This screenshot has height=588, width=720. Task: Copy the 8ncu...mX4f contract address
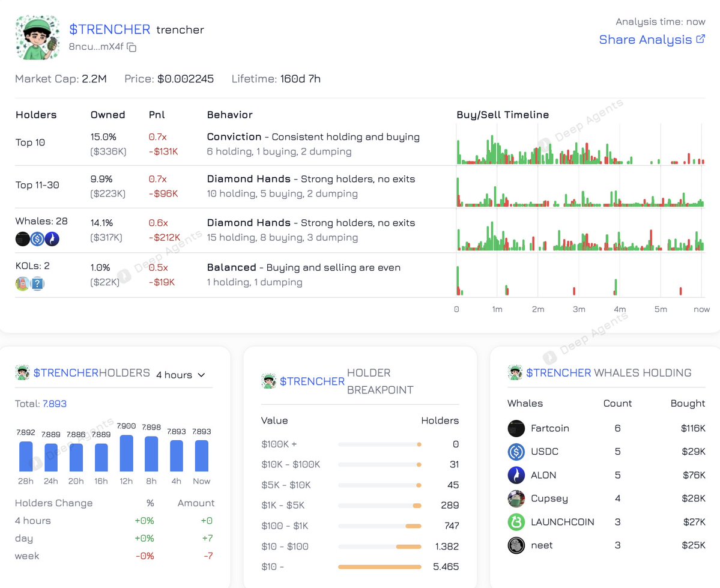(x=132, y=47)
